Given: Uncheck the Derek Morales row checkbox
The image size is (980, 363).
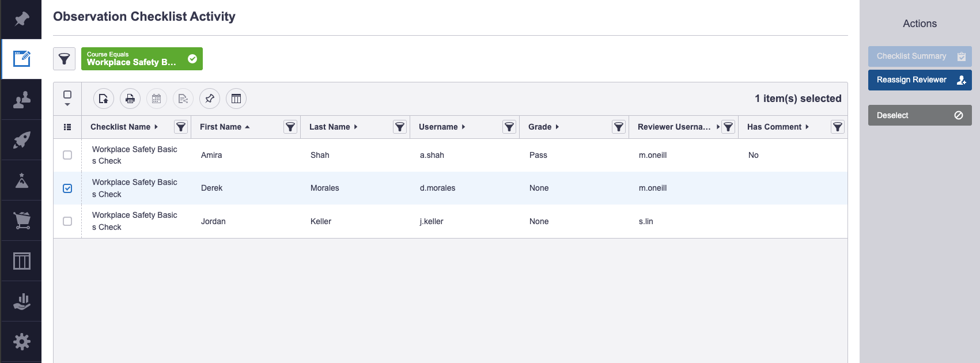Looking at the screenshot, I should pyautogui.click(x=67, y=188).
